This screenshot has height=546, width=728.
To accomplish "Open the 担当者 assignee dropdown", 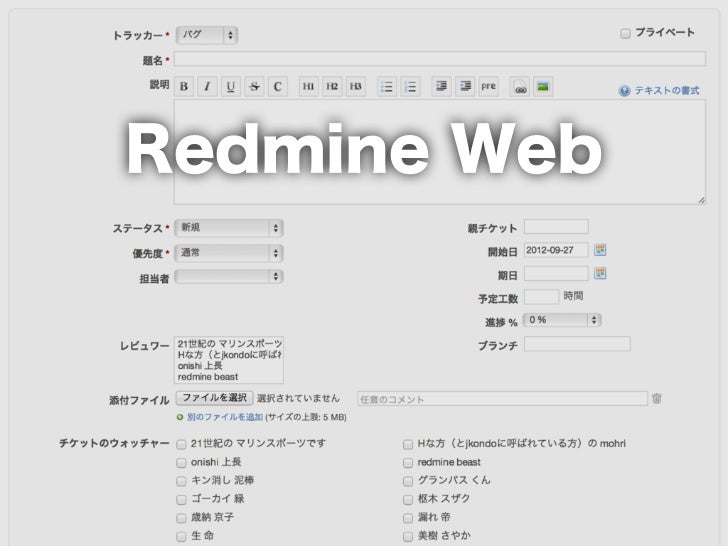I will [229, 277].
